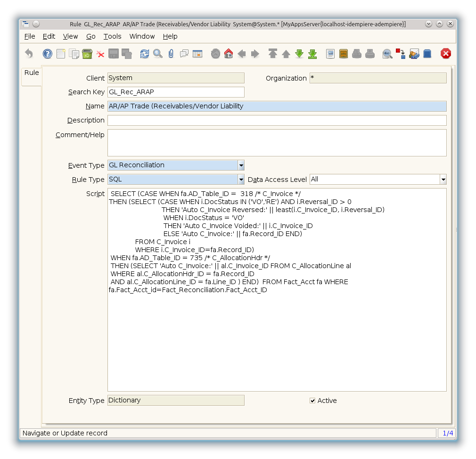The height and width of the screenshot is (459, 476).
Task: Open the Attachment paperclip icon
Action: coord(171,54)
